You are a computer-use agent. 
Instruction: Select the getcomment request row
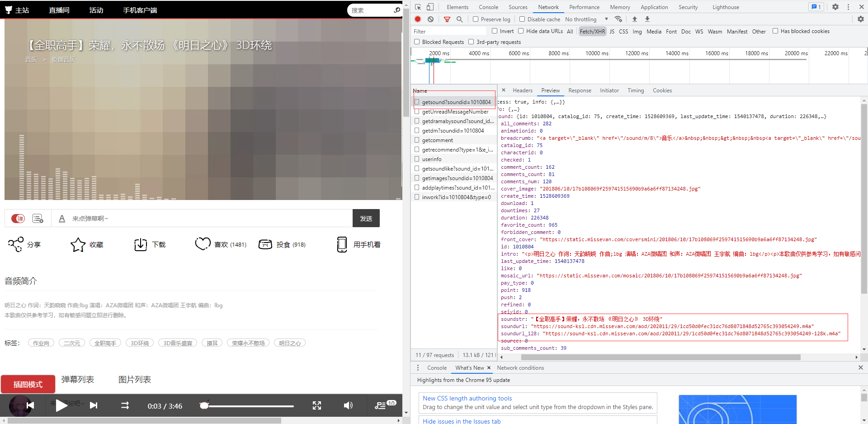pos(454,140)
